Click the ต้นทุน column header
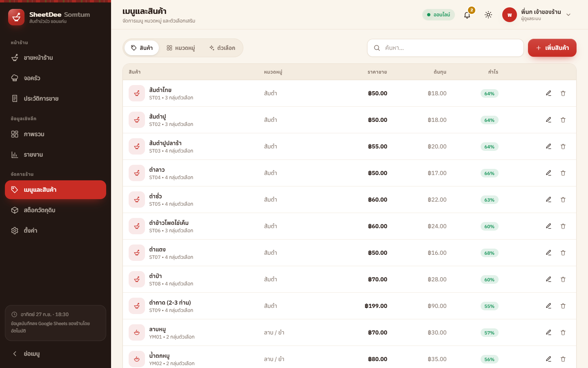This screenshot has width=588, height=368. pyautogui.click(x=440, y=72)
